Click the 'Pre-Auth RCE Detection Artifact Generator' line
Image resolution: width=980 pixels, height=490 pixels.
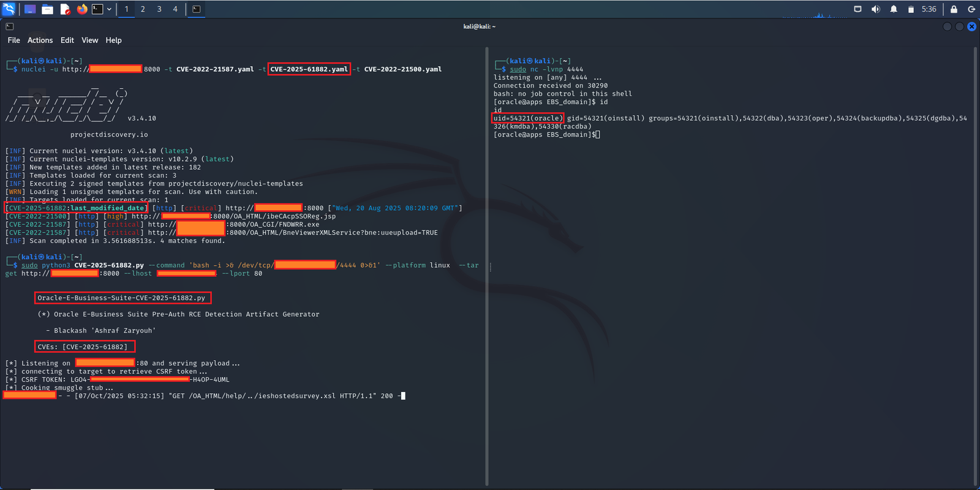click(x=178, y=314)
